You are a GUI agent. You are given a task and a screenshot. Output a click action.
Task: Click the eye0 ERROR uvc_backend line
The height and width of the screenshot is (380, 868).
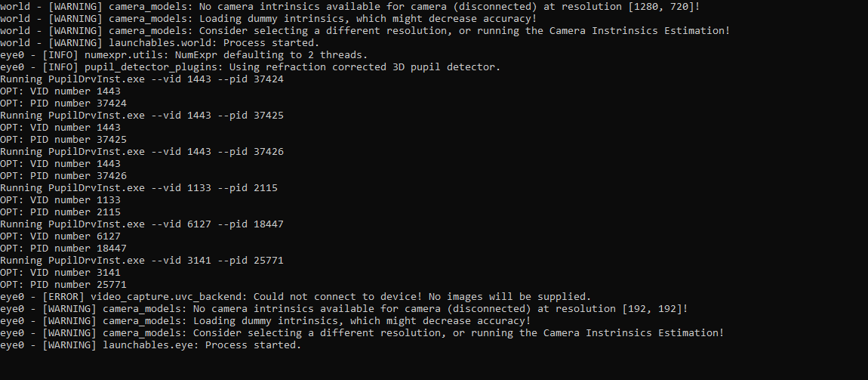pyautogui.click(x=296, y=296)
